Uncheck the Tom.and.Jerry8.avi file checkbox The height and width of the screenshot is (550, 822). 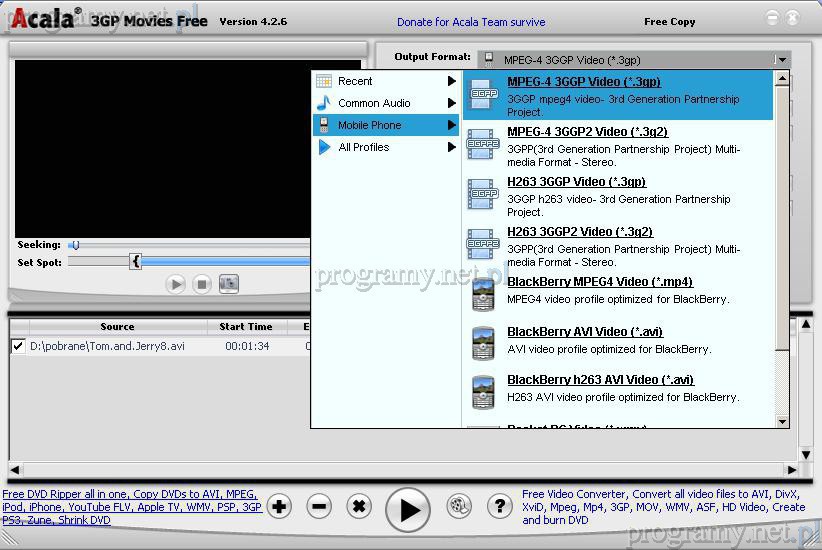(x=18, y=346)
